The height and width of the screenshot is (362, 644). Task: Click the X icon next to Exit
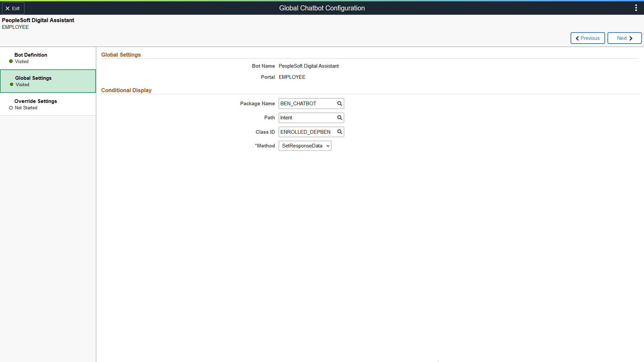pos(7,8)
